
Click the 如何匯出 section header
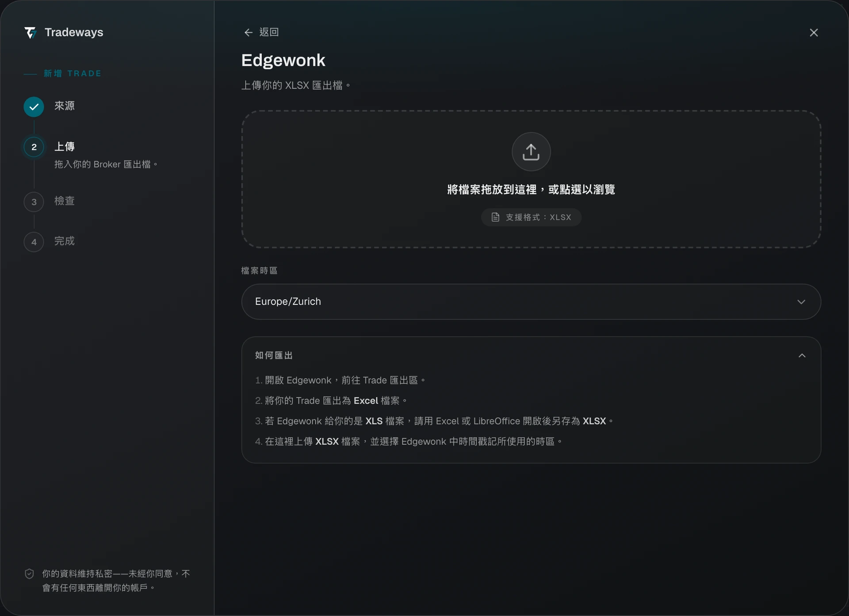[x=531, y=355]
